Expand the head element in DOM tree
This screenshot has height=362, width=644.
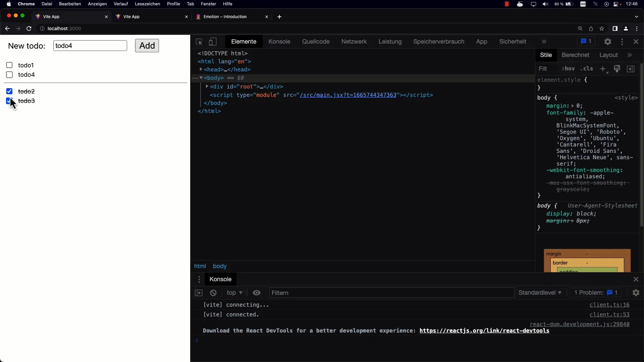(x=201, y=69)
